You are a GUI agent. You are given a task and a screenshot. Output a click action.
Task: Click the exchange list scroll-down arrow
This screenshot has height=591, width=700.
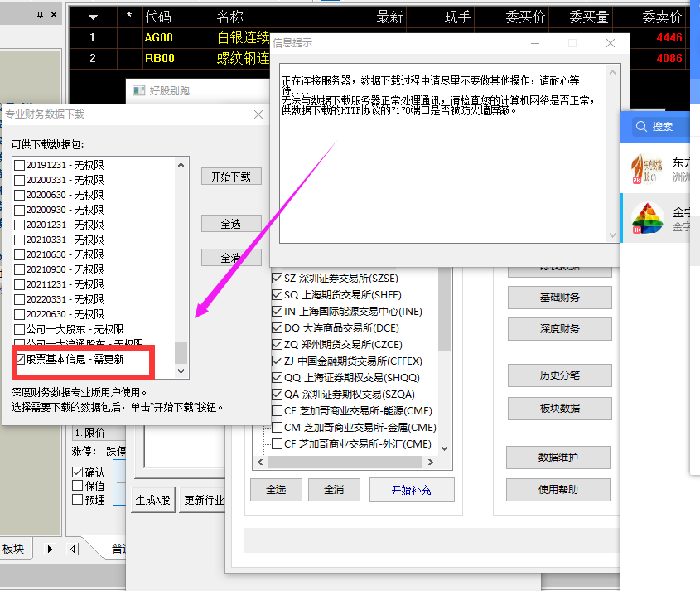(445, 448)
